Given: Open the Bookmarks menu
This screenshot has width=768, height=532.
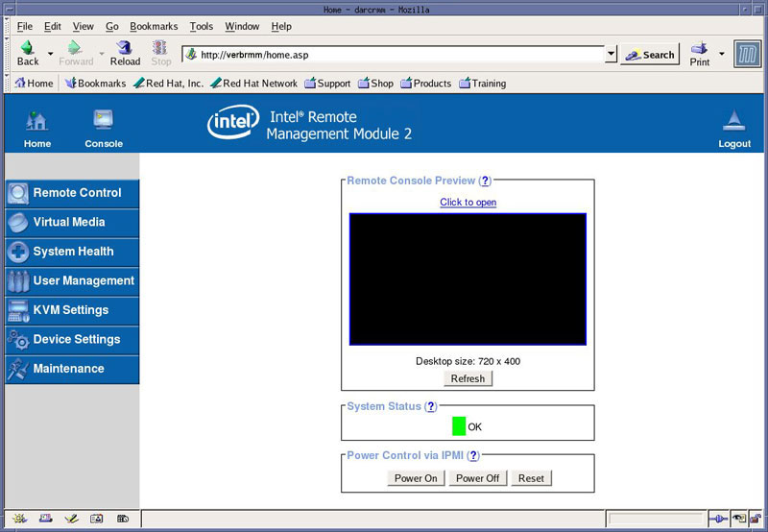Looking at the screenshot, I should tap(154, 27).
